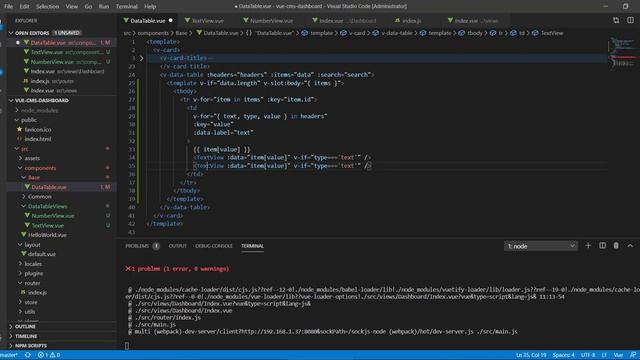The image size is (640, 360).
Task: Expand the plugins folder
Action: [33, 273]
